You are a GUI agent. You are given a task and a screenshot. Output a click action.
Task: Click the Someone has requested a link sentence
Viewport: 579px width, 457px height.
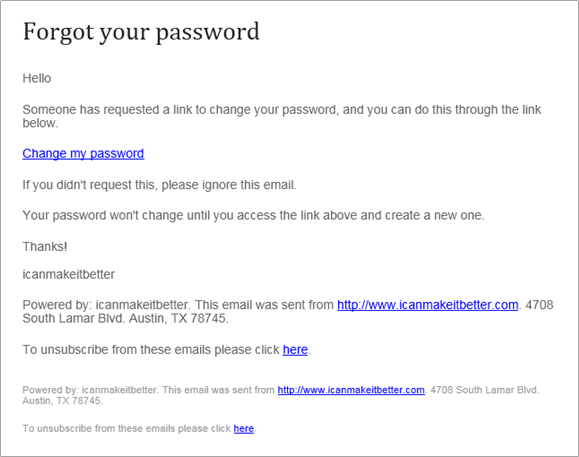click(x=282, y=110)
